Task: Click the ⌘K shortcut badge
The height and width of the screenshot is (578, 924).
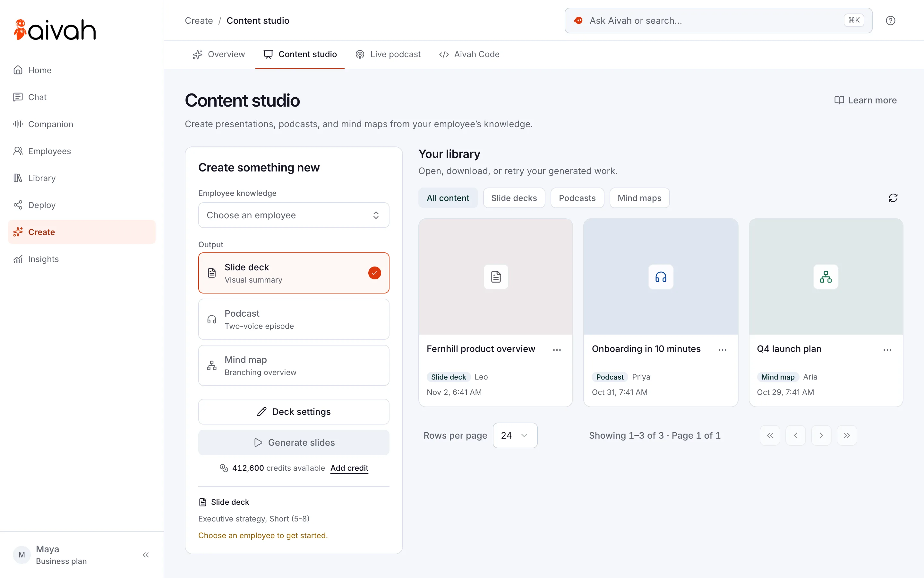Action: pos(854,20)
